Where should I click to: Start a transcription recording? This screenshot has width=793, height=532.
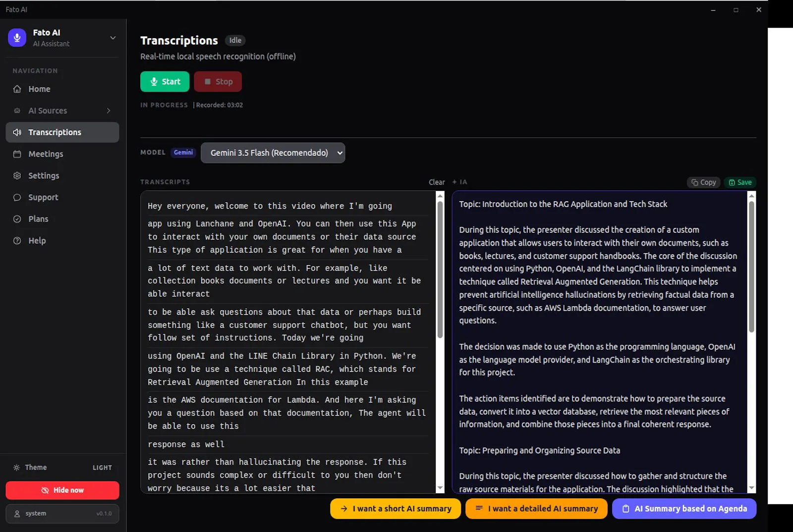pyautogui.click(x=165, y=82)
